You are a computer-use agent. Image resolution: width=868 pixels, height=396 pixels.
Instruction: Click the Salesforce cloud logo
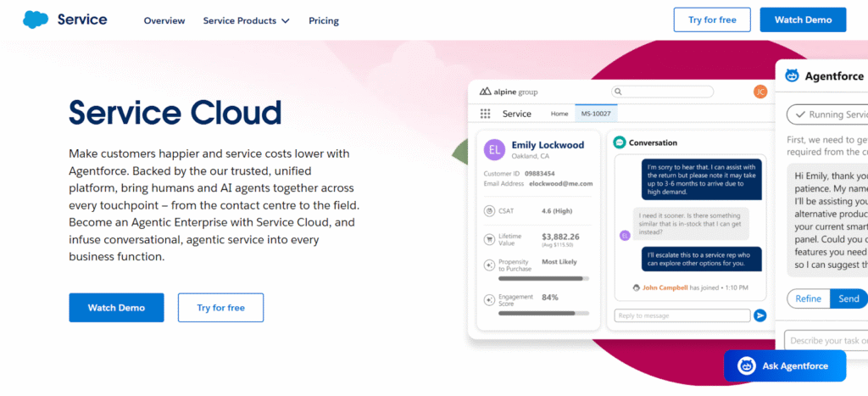36,20
